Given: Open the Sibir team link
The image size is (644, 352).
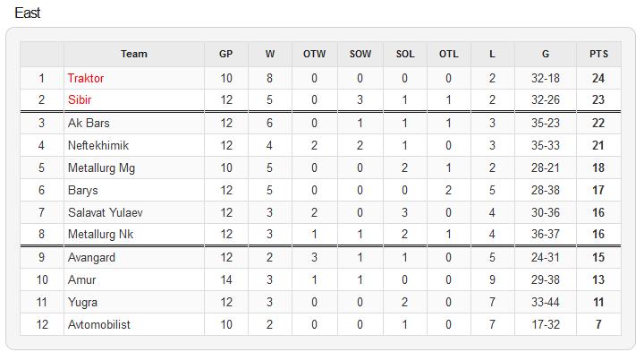Looking at the screenshot, I should (x=80, y=99).
